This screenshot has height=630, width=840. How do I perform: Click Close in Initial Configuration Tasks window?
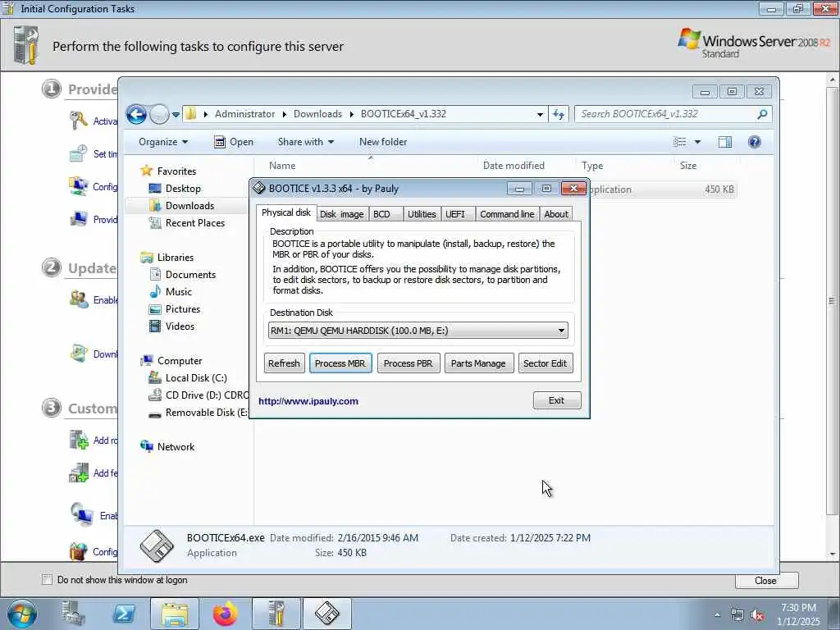[x=766, y=581]
